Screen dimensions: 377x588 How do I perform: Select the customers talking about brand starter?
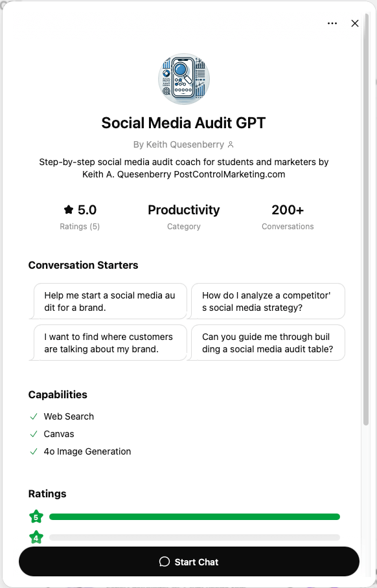pyautogui.click(x=109, y=342)
